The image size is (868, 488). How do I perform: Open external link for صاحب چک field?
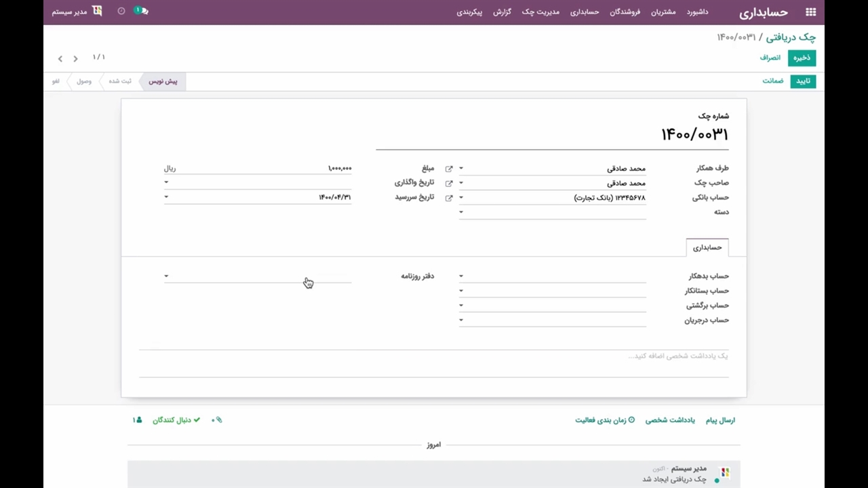coord(449,183)
